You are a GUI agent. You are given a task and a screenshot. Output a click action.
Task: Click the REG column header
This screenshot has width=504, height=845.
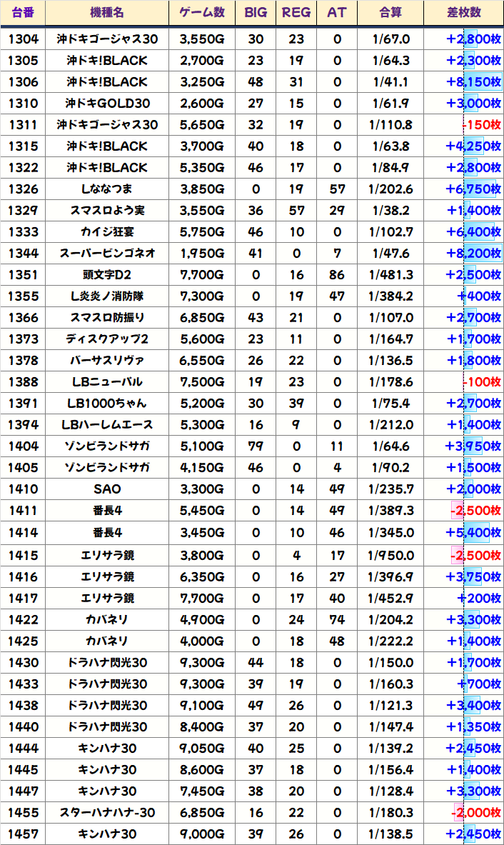tap(296, 12)
